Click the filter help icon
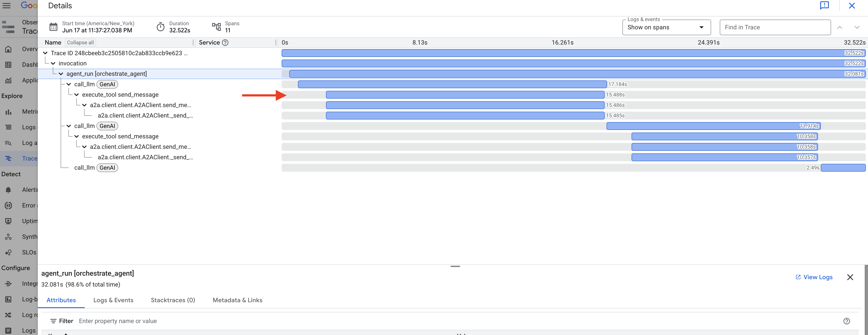 846,321
